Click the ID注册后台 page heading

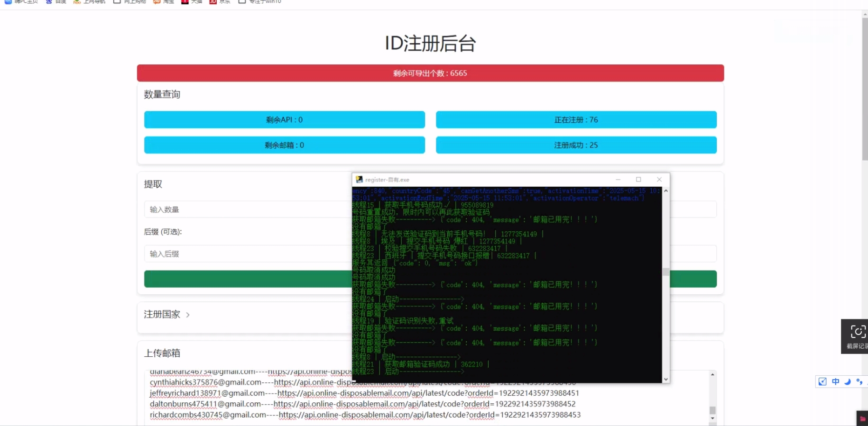pos(430,44)
